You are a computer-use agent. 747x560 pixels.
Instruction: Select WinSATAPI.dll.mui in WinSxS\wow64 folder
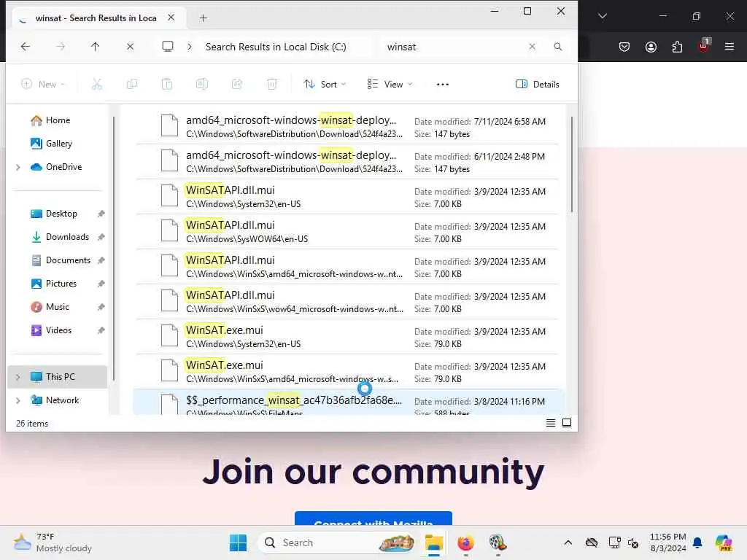[x=348, y=301]
